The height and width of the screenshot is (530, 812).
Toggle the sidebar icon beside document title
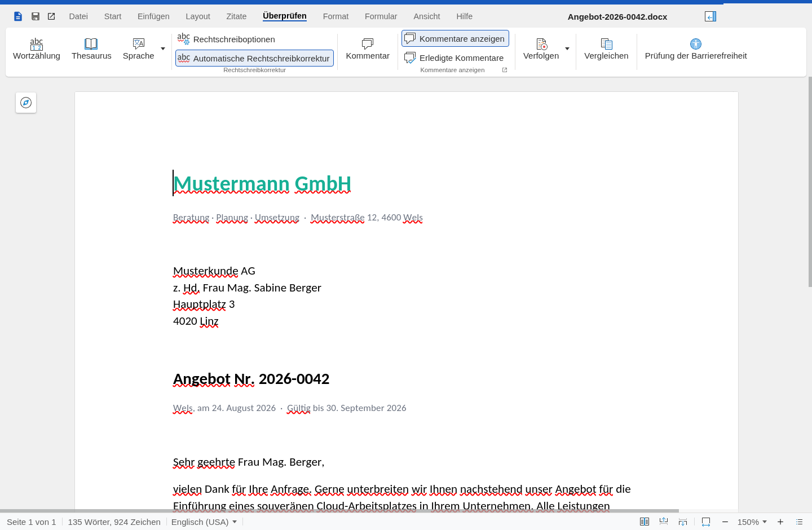coord(710,16)
